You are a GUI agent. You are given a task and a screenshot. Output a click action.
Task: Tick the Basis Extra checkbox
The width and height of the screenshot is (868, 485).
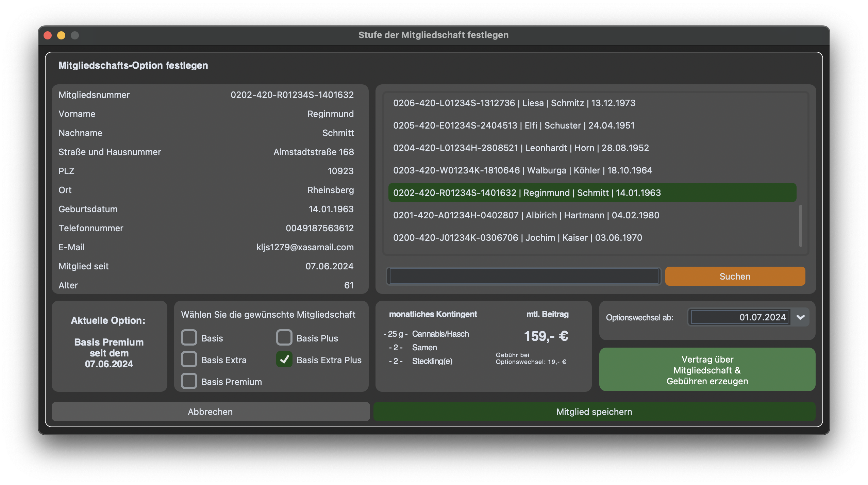tap(189, 359)
